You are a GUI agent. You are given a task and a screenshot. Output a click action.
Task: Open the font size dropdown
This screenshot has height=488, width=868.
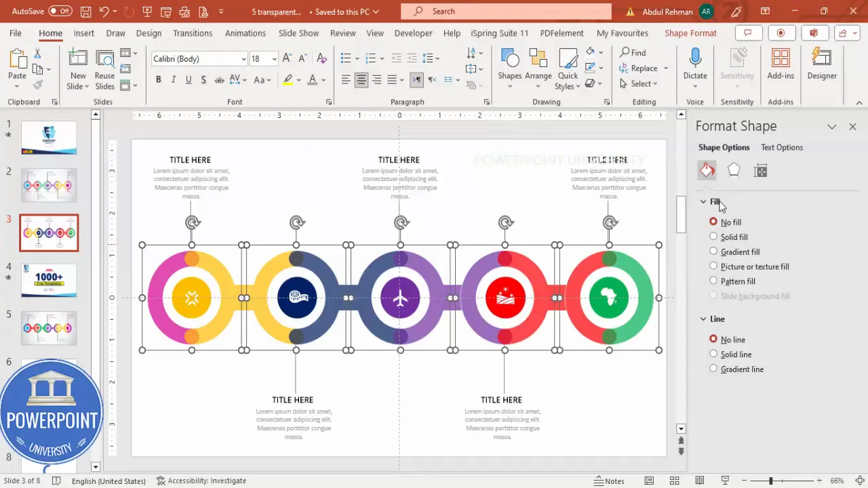click(273, 58)
